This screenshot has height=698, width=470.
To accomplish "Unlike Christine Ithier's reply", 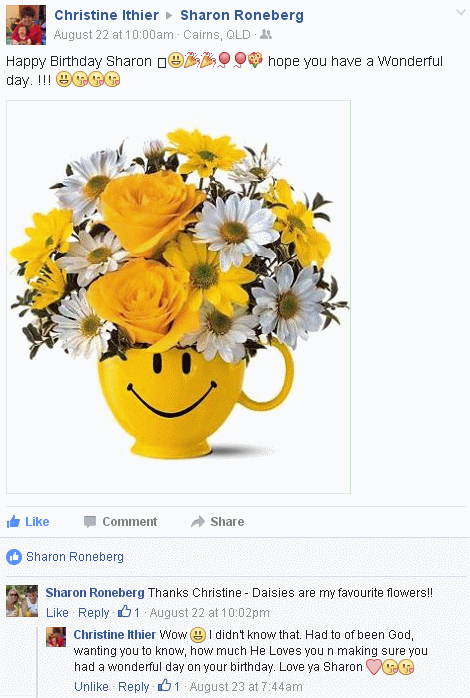I will (91, 686).
